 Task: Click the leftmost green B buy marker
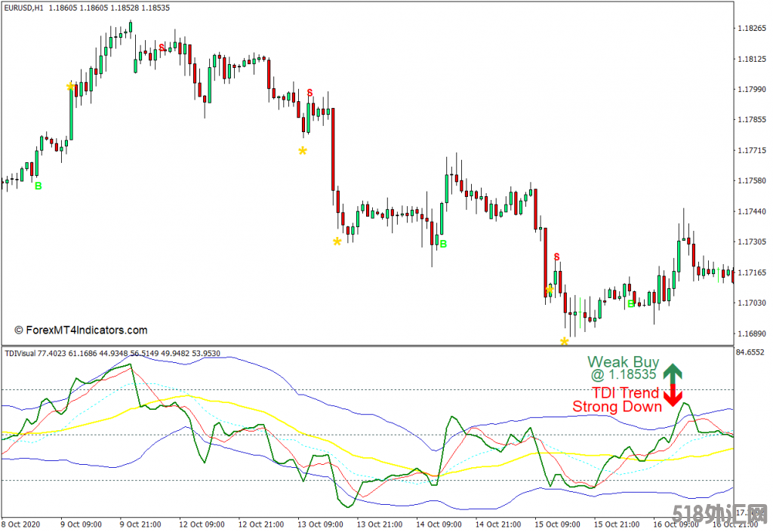tap(38, 186)
